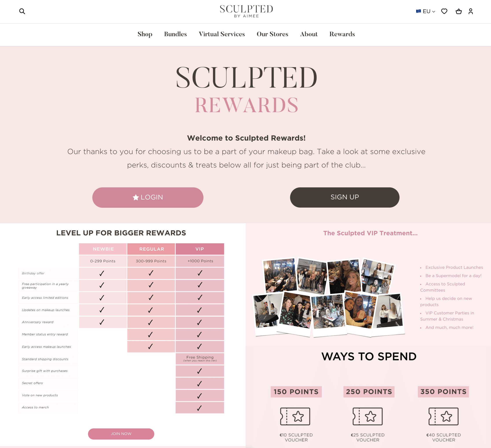Image resolution: width=491 pixels, height=448 pixels.
Task: Click the 250 Points voucher thumbnail
Action: tap(369, 415)
